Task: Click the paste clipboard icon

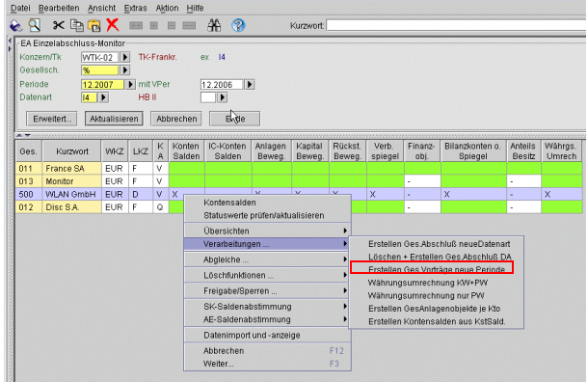Action: point(94,25)
